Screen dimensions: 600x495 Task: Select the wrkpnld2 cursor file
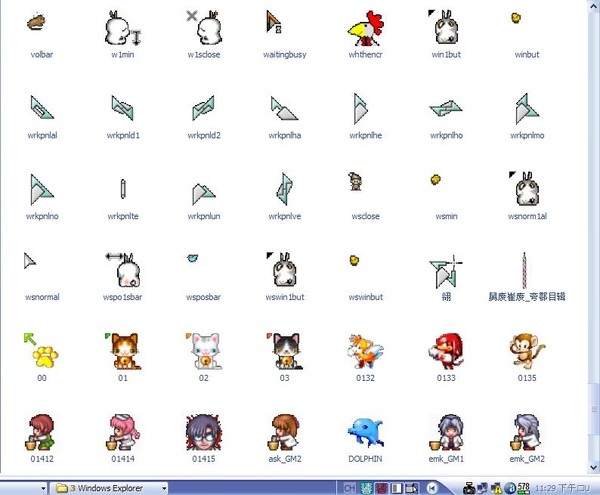(203, 108)
